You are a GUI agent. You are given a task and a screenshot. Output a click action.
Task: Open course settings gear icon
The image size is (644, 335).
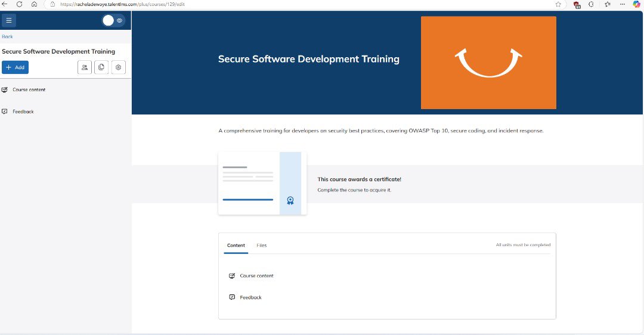click(x=118, y=67)
